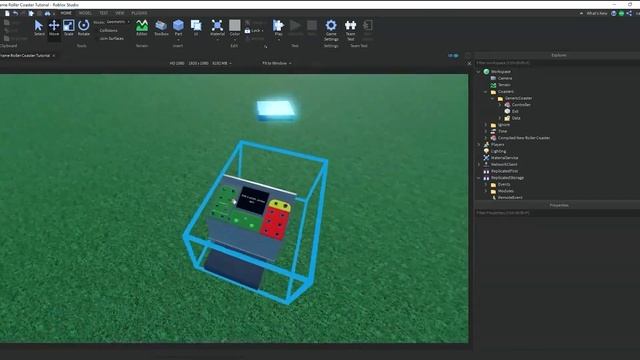Select MaterialService in Explorer
The image size is (640, 360).
(501, 158)
